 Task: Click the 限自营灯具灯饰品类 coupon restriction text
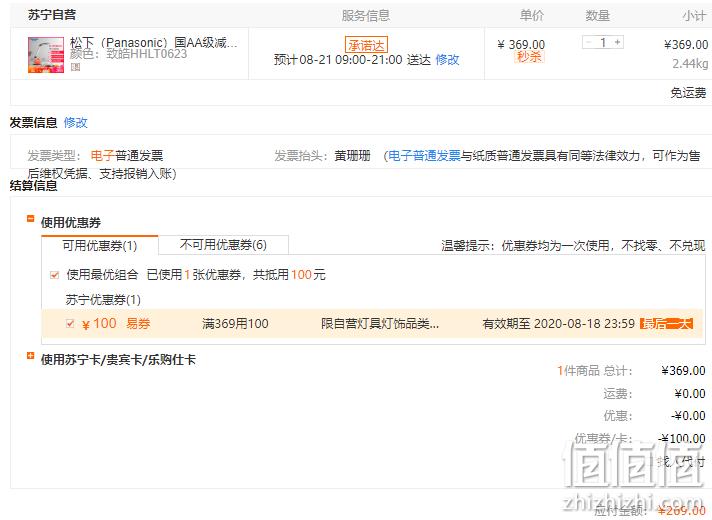click(x=380, y=324)
